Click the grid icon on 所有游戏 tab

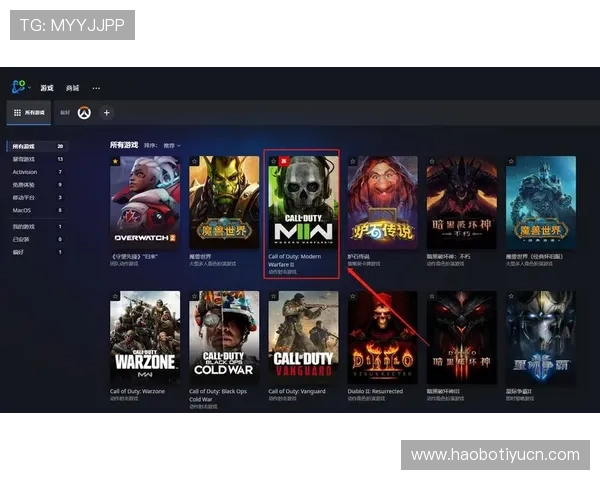tap(17, 113)
